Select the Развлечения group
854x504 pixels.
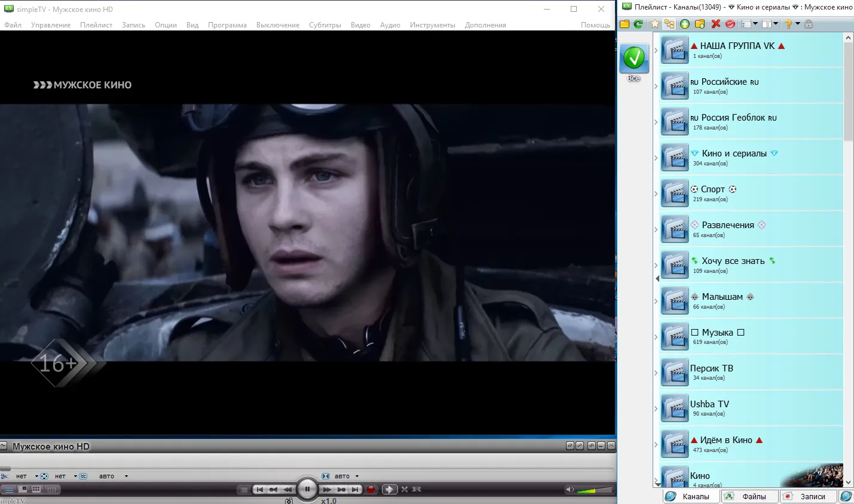pos(751,229)
